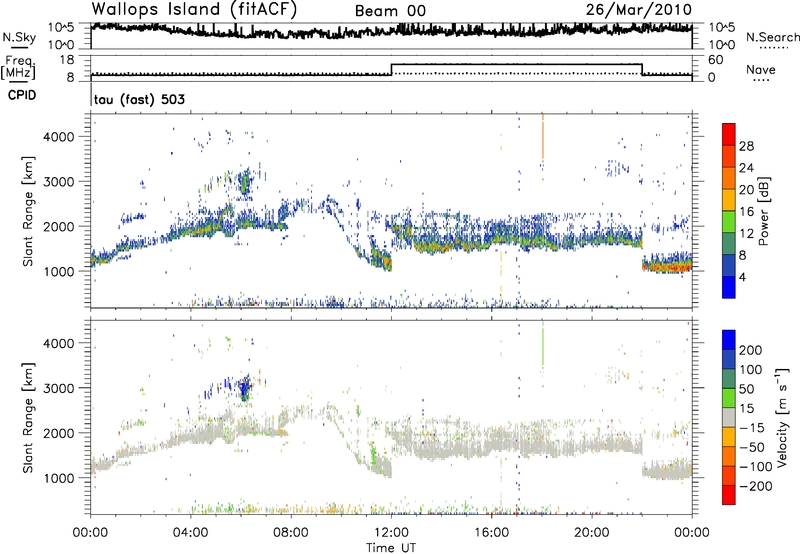Click the date '26/Mar/2010'
Image resolution: width=800 pixels, height=554 pixels.
click(x=639, y=10)
